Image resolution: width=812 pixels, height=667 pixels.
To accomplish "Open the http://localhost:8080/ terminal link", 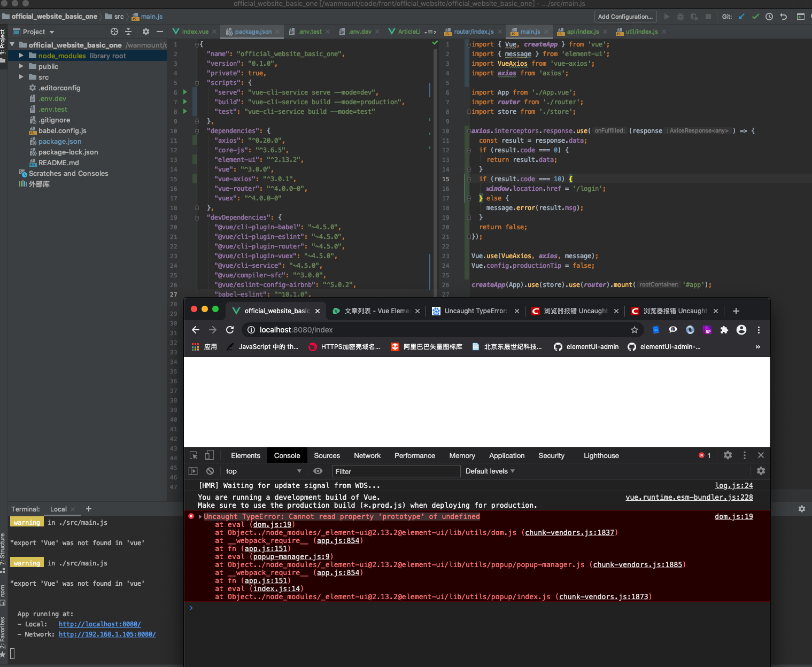I will pos(100,624).
